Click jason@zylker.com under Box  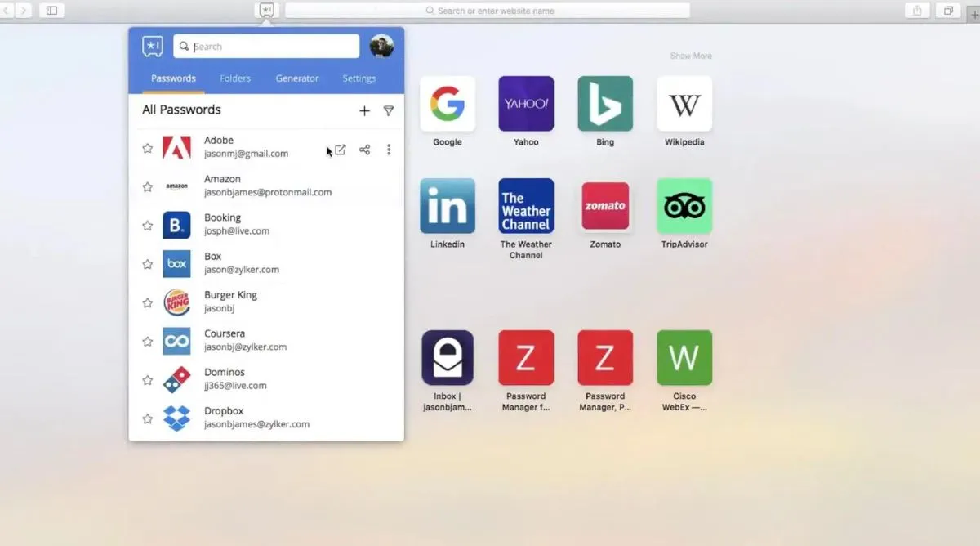[242, 270]
